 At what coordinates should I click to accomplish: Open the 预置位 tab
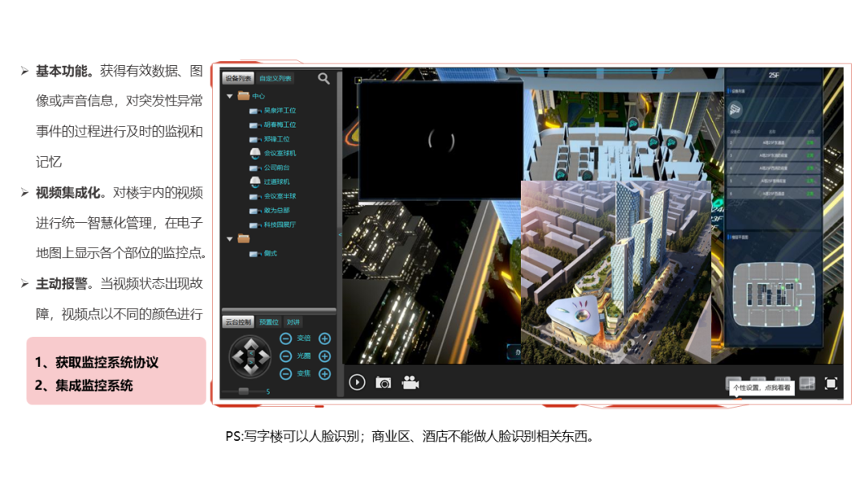pyautogui.click(x=269, y=323)
